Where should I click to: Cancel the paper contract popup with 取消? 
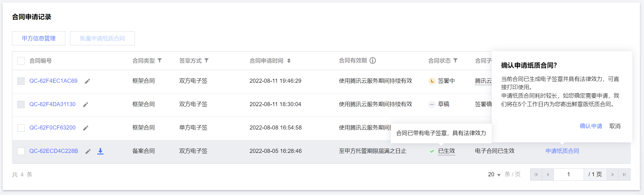tap(615, 126)
